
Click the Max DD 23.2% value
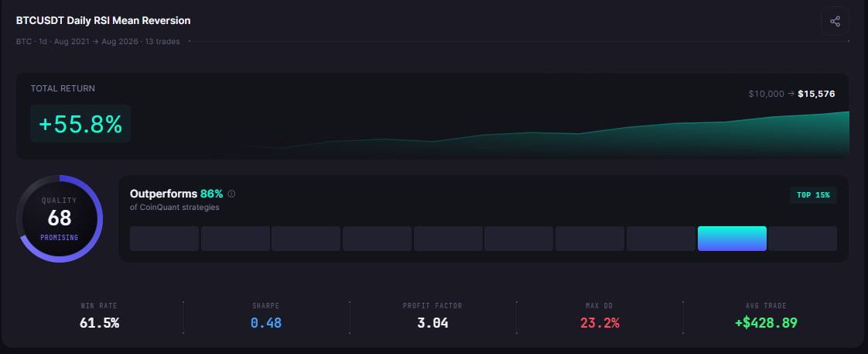[600, 322]
